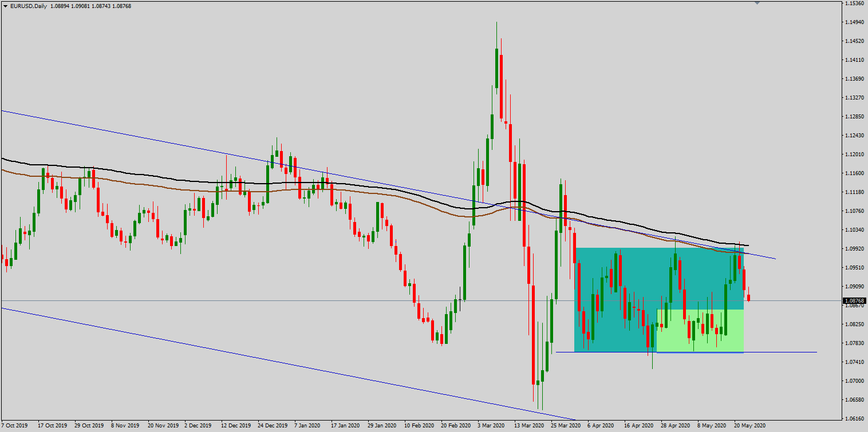Screen dimensions: 868x432
Task: Click the 7 Oct 2019 date label
Action: [x=15, y=426]
